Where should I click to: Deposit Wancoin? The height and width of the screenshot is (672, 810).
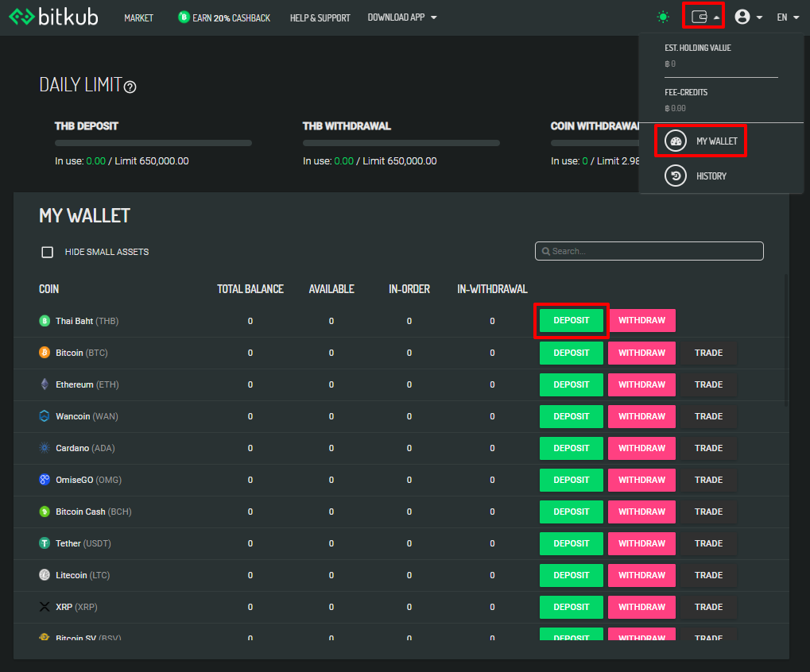[571, 416]
